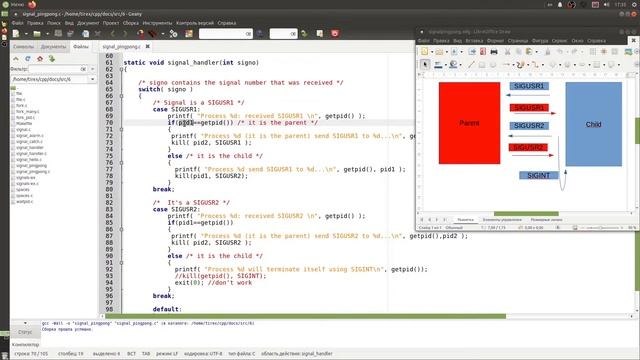
Task: Open Draw Вставка menu
Action: (x=474, y=41)
